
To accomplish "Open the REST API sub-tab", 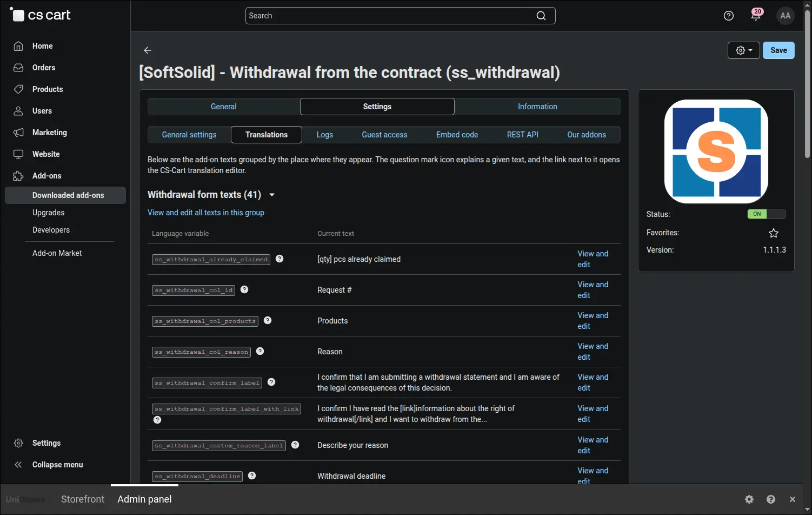I will pos(523,135).
